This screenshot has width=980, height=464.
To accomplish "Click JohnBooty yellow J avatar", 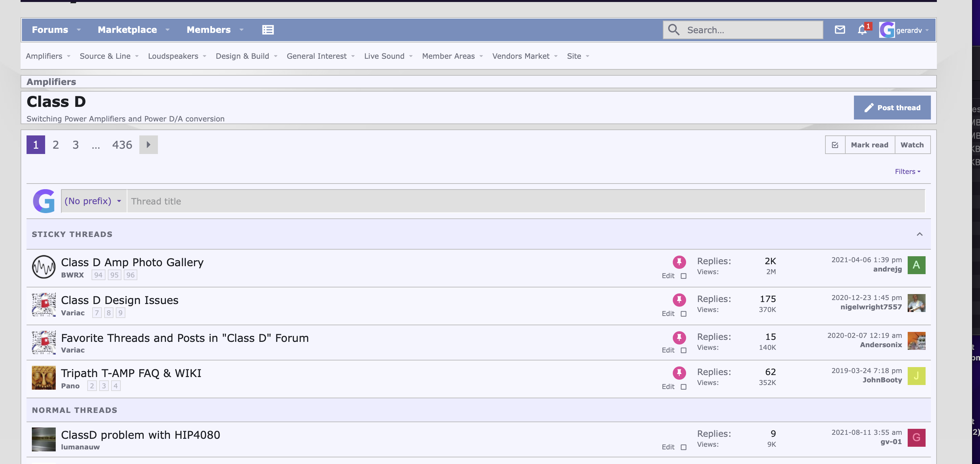I will (x=916, y=376).
